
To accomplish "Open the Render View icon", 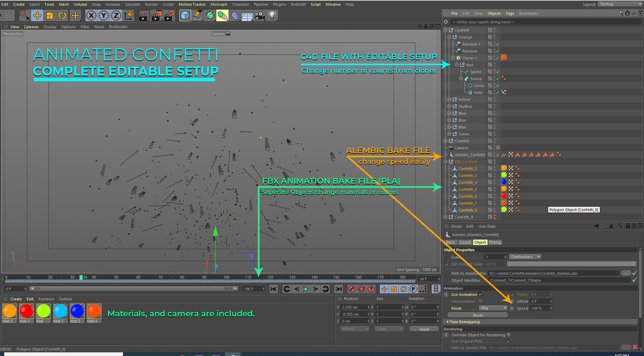I will pyautogui.click(x=144, y=15).
